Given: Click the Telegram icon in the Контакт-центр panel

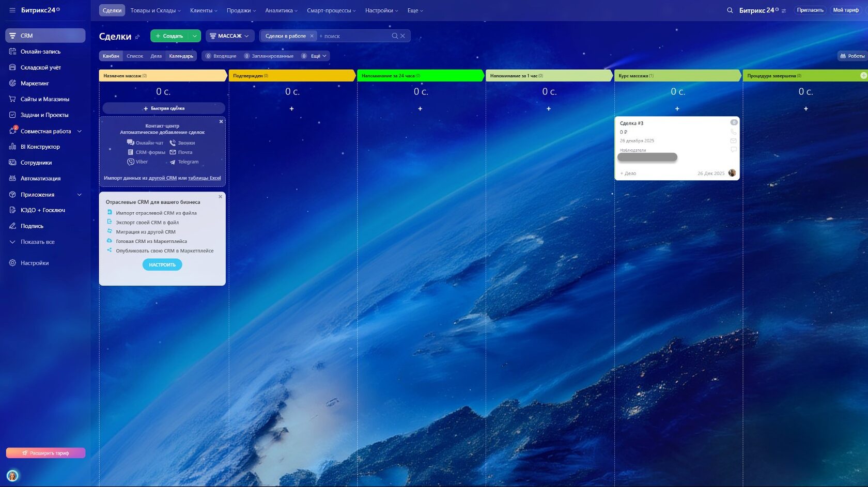Looking at the screenshot, I should click(x=173, y=162).
